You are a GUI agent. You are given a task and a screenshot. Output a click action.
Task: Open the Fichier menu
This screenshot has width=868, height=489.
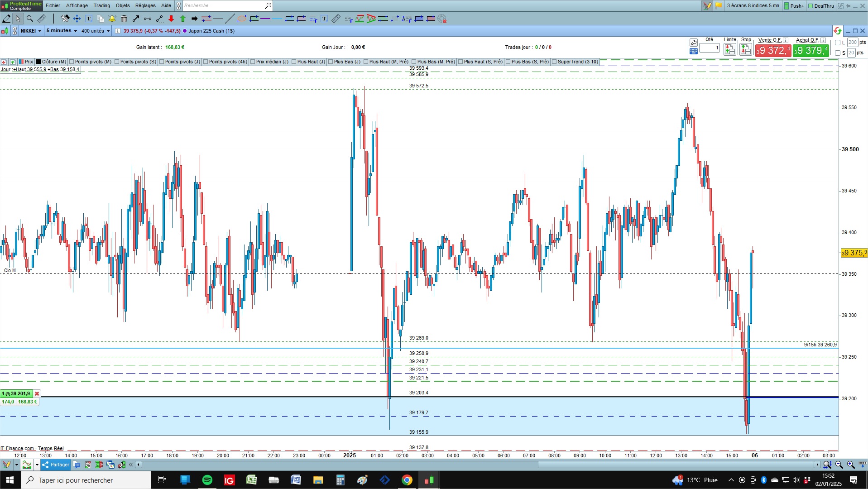coord(53,5)
